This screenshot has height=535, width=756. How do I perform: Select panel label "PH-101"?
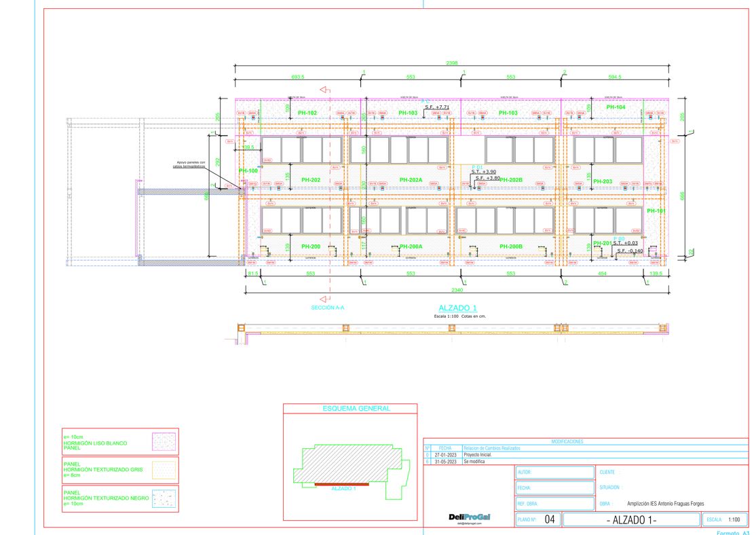[656, 211]
